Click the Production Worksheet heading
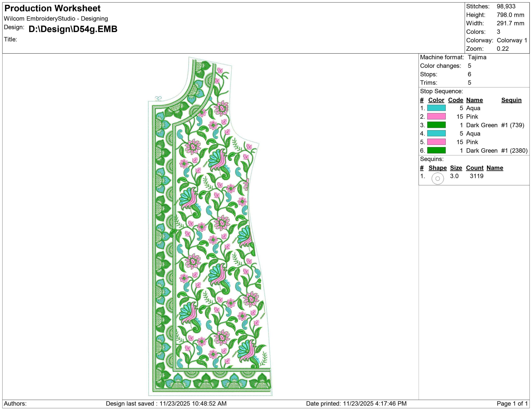532x409 pixels. pos(52,8)
